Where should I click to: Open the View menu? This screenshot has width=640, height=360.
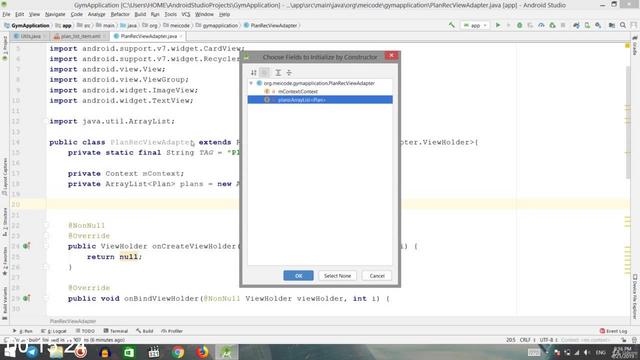[x=34, y=14]
